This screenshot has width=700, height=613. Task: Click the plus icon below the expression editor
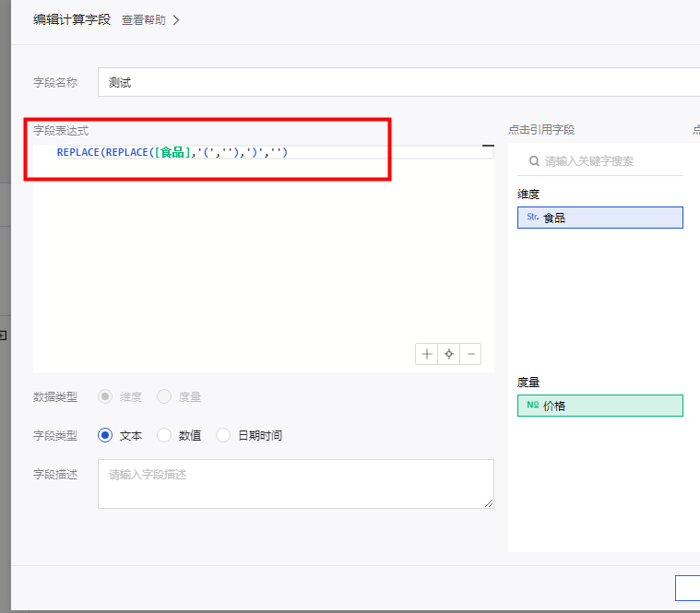click(x=426, y=354)
